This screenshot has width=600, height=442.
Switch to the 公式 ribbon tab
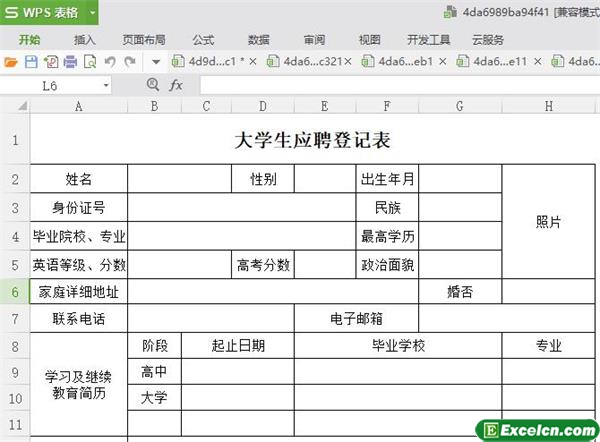(203, 40)
